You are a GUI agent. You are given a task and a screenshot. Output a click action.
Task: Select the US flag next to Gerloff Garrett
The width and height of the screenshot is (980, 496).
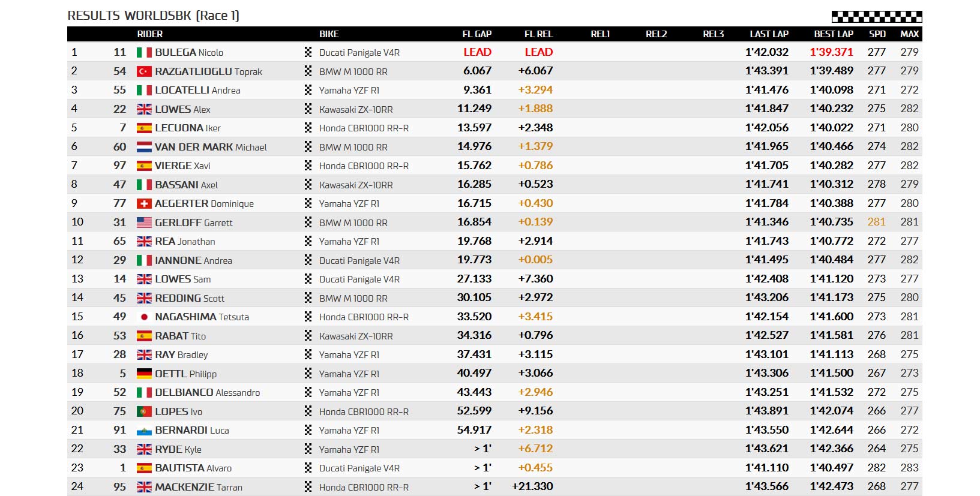144,223
